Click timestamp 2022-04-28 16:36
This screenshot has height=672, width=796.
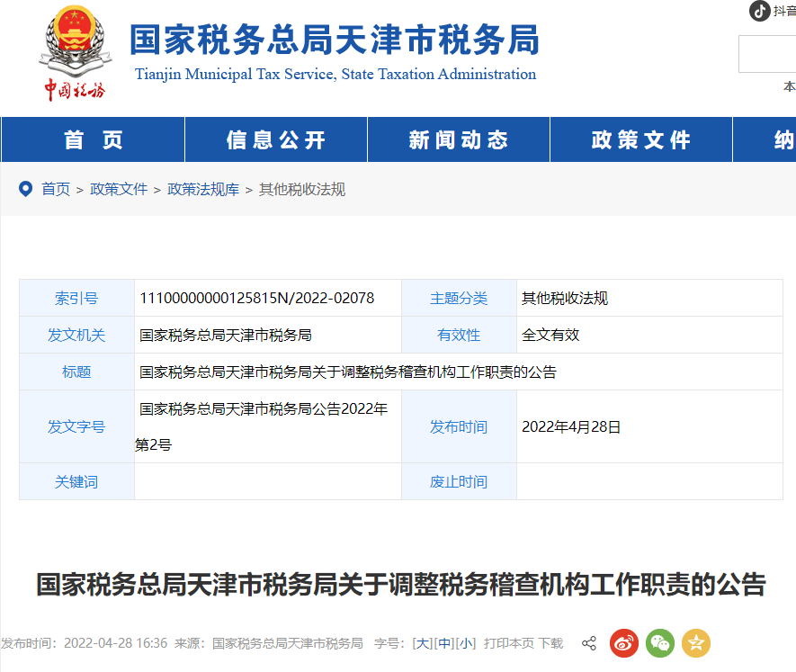[x=115, y=643]
